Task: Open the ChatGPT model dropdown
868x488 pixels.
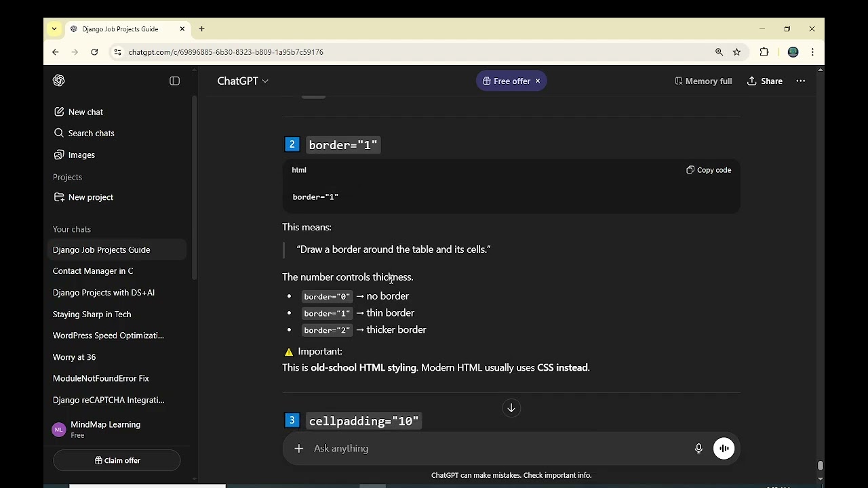Action: pos(243,81)
